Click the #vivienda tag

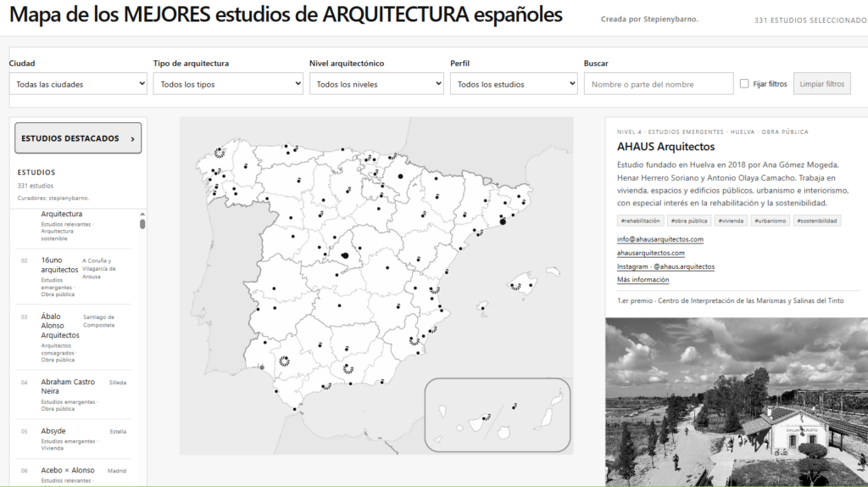pyautogui.click(x=731, y=221)
